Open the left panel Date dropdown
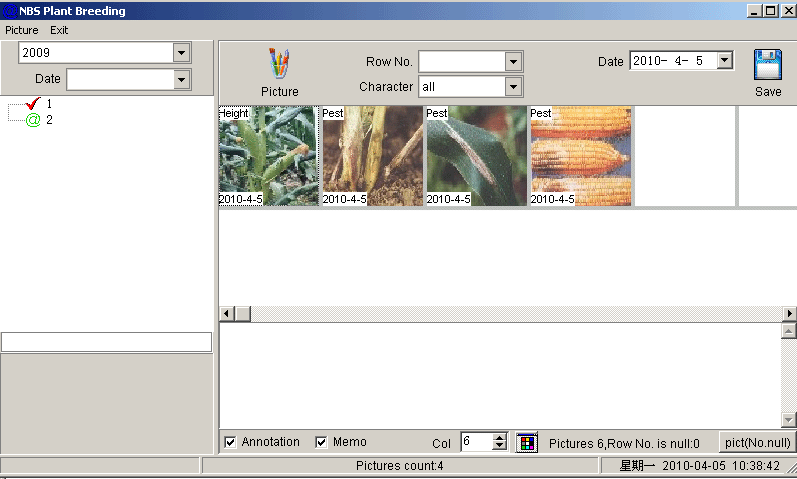This screenshot has width=797, height=479. (181, 79)
